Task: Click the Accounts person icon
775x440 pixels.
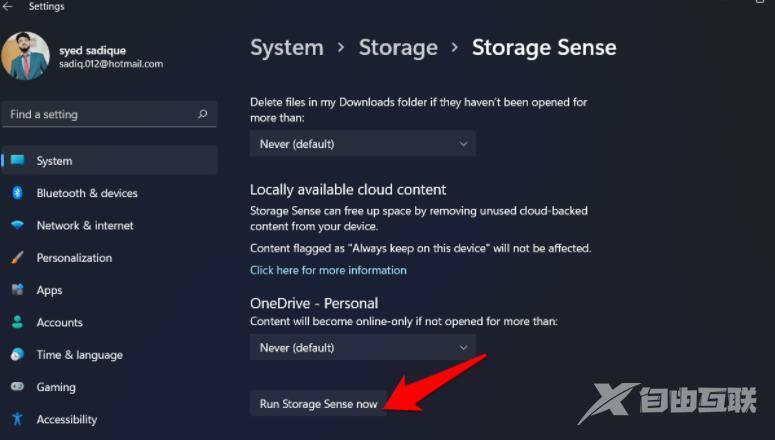Action: [x=17, y=323]
